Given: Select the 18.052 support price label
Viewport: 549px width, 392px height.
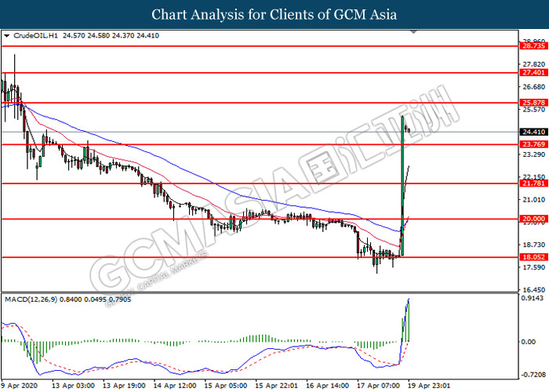Looking at the screenshot, I should click(x=533, y=257).
